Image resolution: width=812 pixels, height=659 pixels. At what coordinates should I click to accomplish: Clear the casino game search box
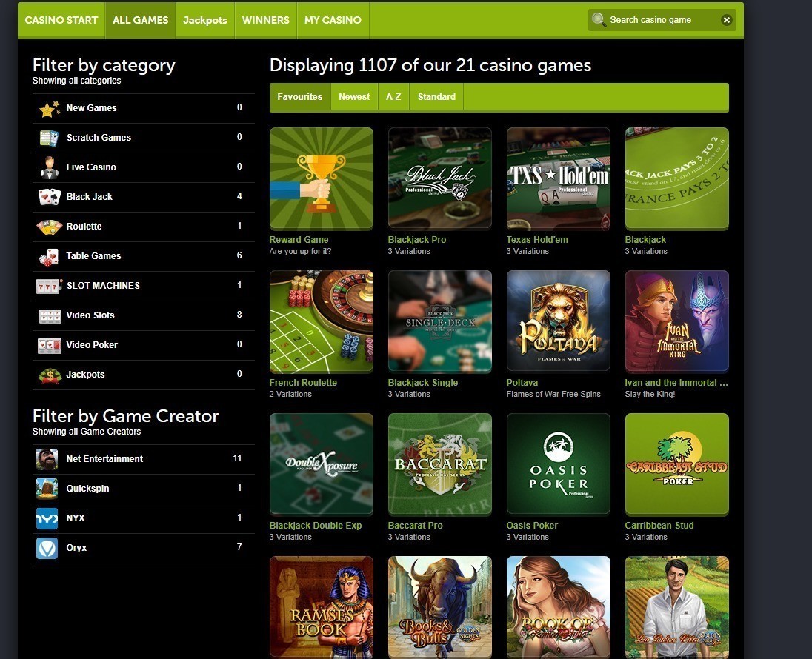pos(725,19)
